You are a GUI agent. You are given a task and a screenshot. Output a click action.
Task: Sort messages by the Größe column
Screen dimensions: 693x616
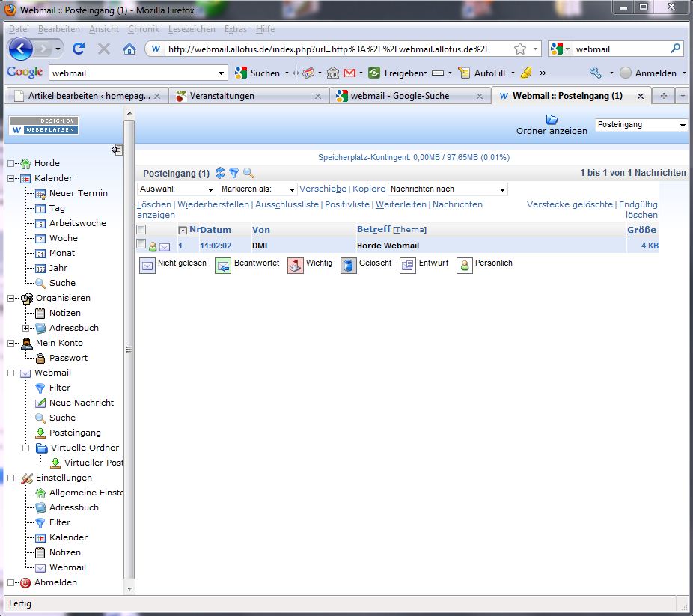point(641,230)
